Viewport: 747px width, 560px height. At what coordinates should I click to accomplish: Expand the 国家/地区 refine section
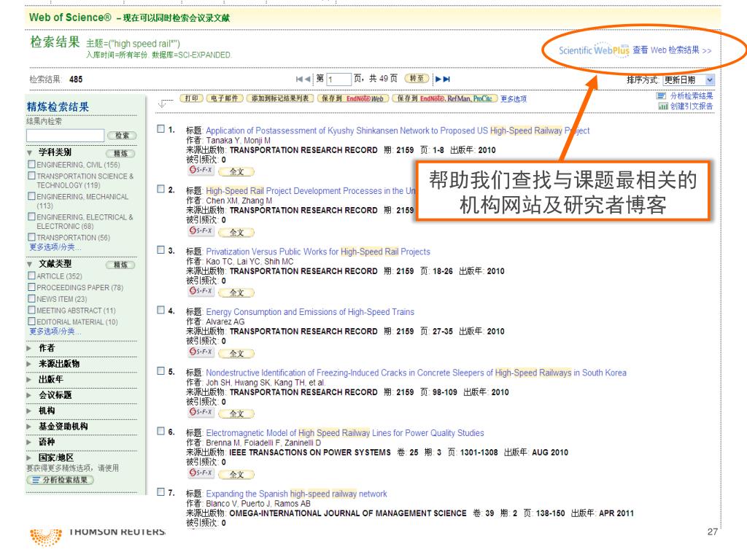point(29,458)
